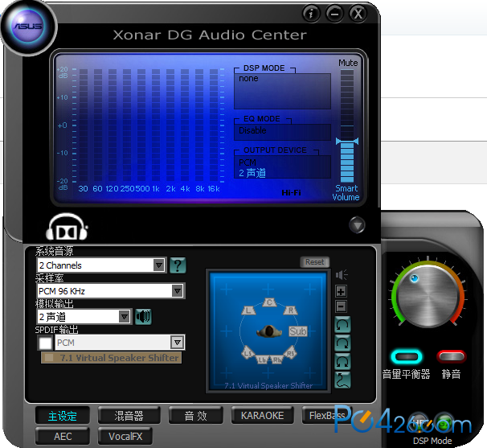Open the VocalFX tab

(125, 437)
